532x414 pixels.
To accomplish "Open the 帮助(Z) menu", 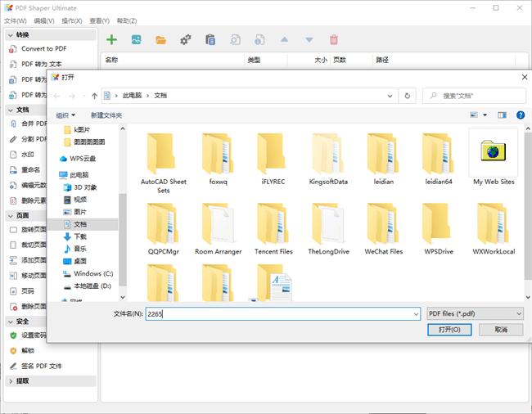I will 127,21.
